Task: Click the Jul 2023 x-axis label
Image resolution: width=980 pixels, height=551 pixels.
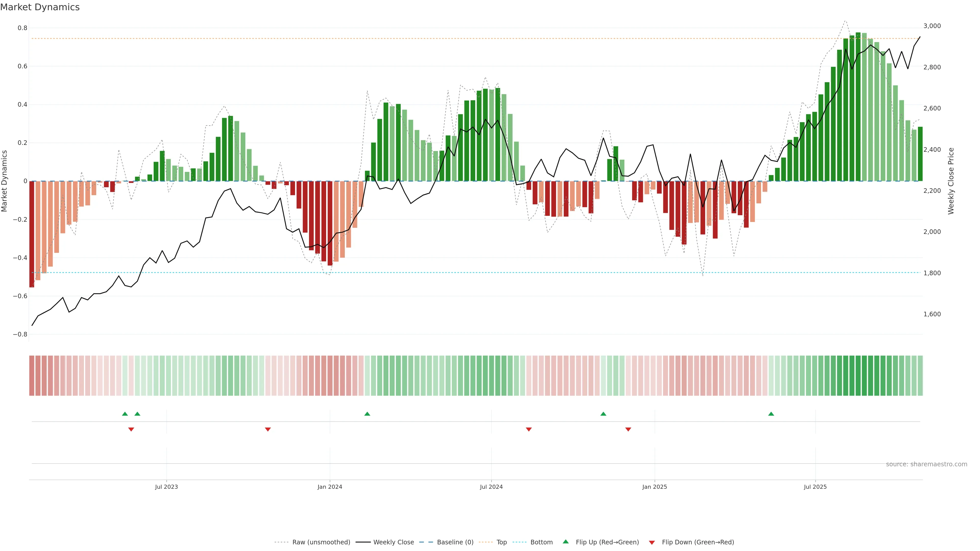Action: (x=166, y=487)
